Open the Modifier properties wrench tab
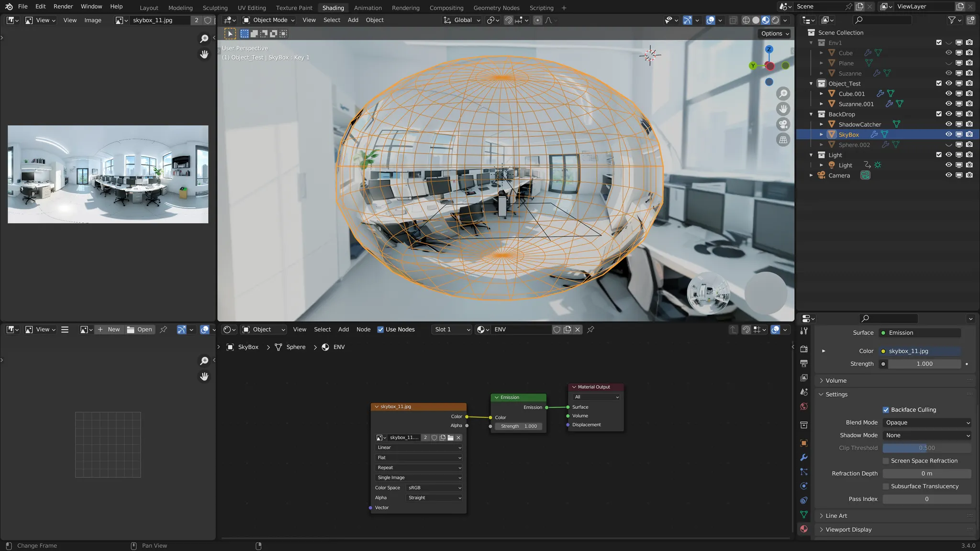The width and height of the screenshot is (980, 551). 804,457
